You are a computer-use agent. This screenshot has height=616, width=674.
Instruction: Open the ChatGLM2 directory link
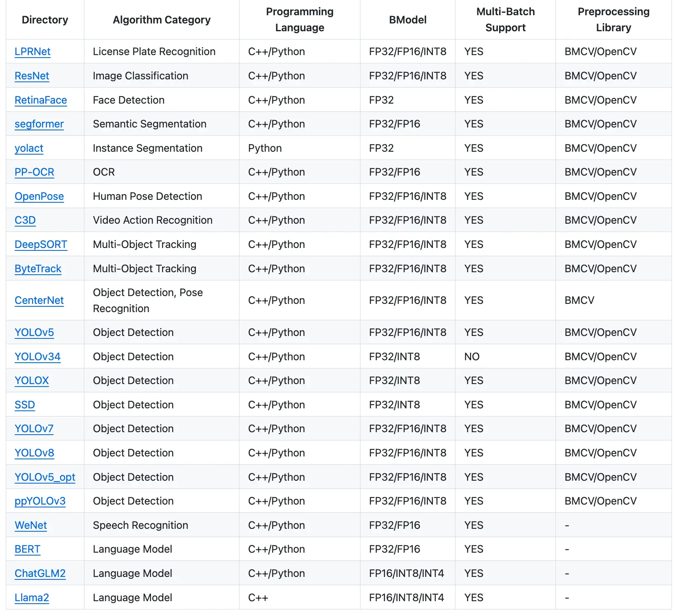(40, 573)
